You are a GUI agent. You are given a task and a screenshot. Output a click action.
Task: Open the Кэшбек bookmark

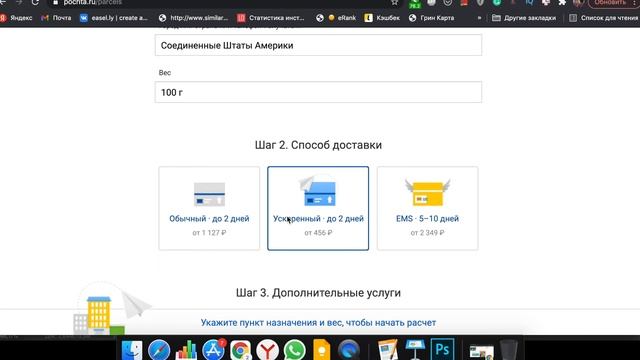coord(382,18)
